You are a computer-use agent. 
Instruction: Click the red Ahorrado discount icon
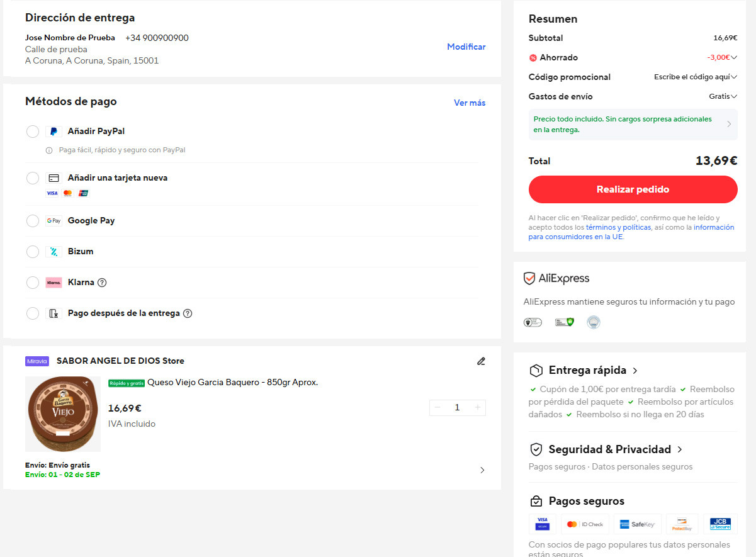(533, 58)
